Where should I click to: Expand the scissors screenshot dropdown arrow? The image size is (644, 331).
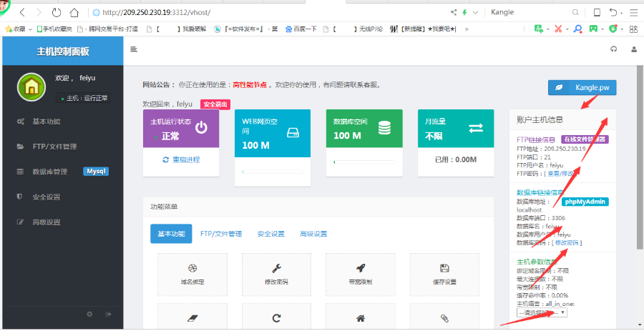click(x=567, y=29)
